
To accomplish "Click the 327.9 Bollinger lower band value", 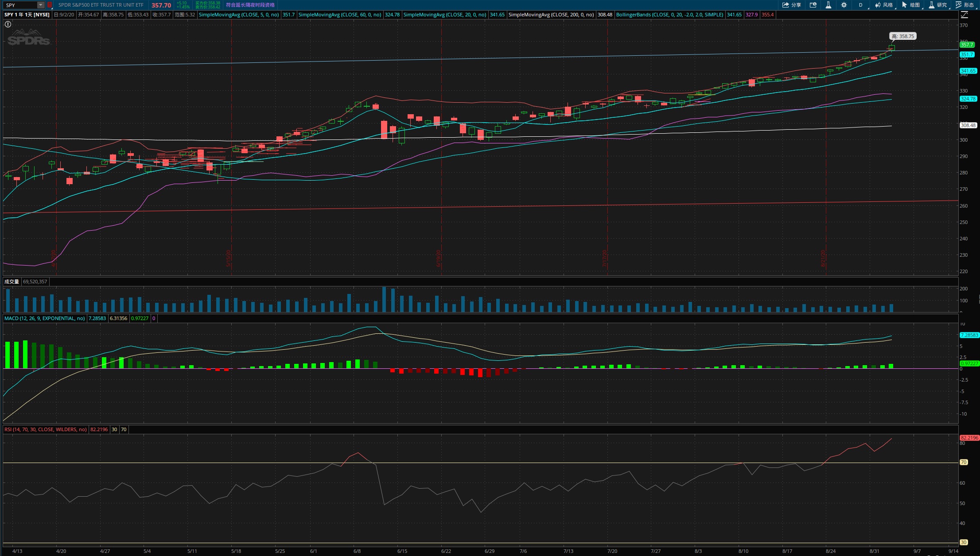I will pyautogui.click(x=751, y=15).
